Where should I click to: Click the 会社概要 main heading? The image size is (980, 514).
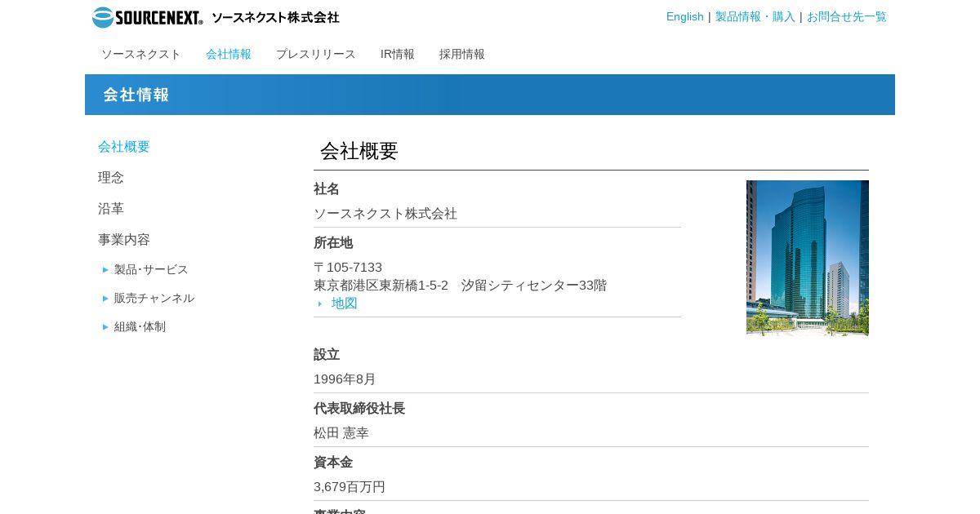[359, 151]
